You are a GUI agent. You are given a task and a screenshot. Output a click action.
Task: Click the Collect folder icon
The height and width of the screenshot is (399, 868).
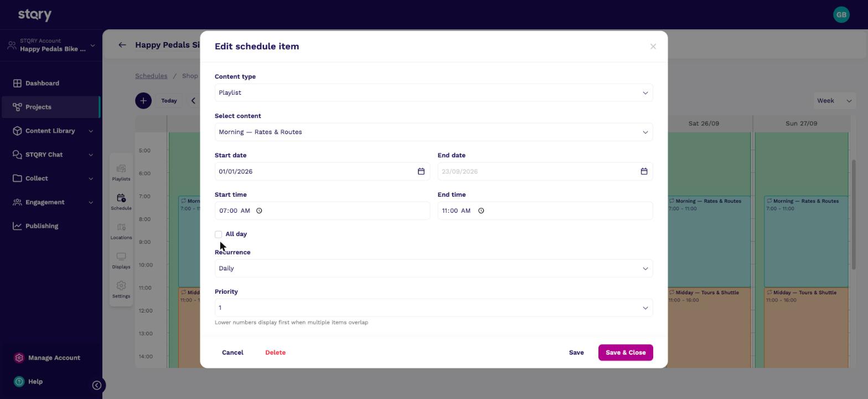coord(17,178)
